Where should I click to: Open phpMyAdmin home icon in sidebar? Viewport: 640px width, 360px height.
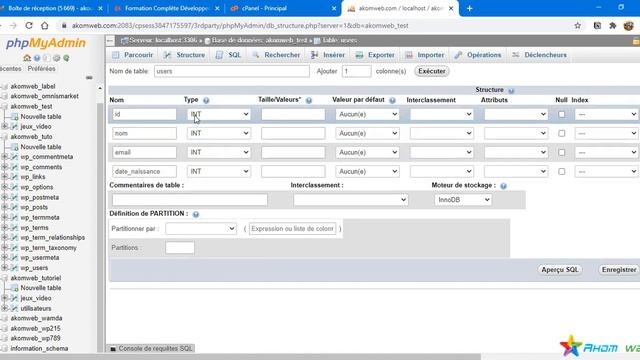tap(27, 58)
